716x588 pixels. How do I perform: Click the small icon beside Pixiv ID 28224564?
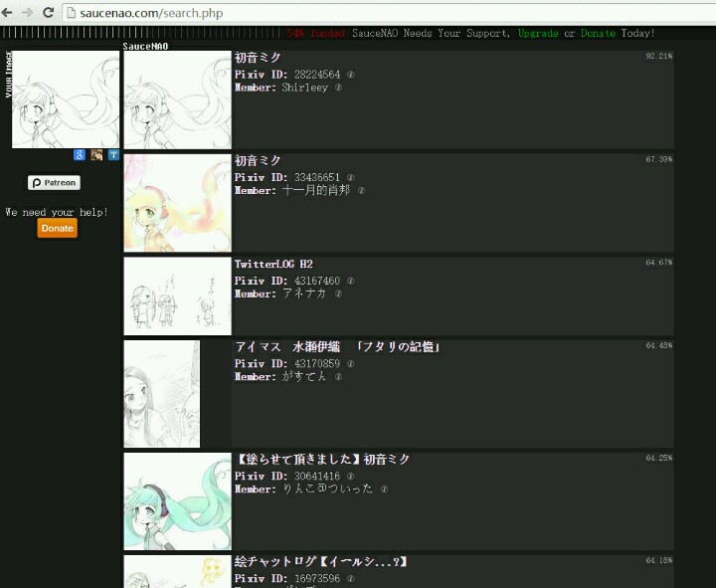click(351, 75)
